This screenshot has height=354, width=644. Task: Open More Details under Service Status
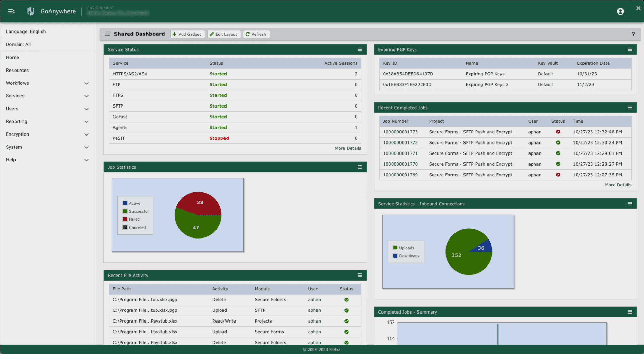(348, 148)
